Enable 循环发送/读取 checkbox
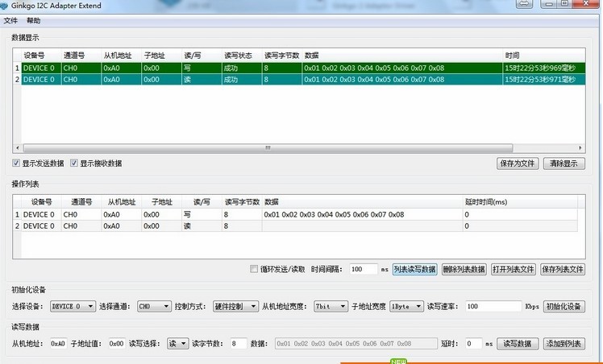Viewport: 603px width, 364px height. (x=254, y=269)
